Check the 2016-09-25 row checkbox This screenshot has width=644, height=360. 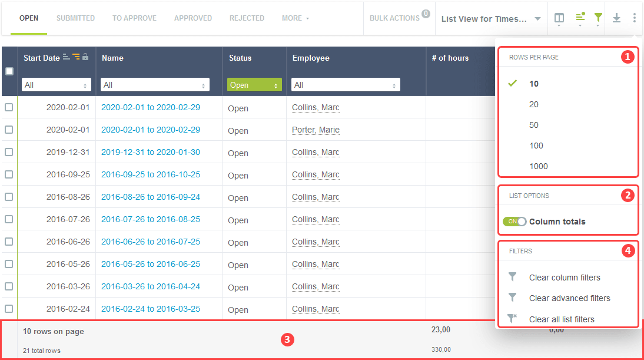[x=9, y=174]
